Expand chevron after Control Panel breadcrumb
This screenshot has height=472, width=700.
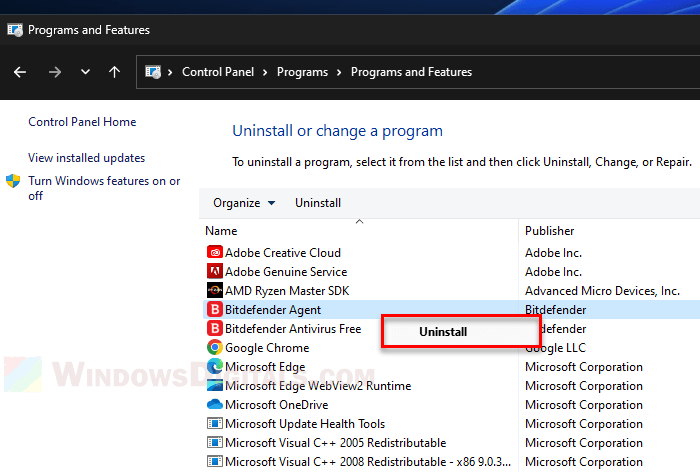265,72
